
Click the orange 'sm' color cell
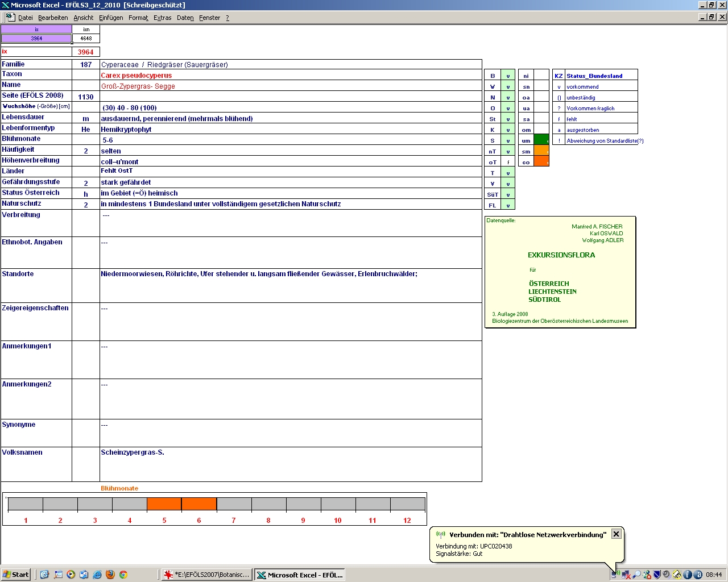click(x=541, y=151)
